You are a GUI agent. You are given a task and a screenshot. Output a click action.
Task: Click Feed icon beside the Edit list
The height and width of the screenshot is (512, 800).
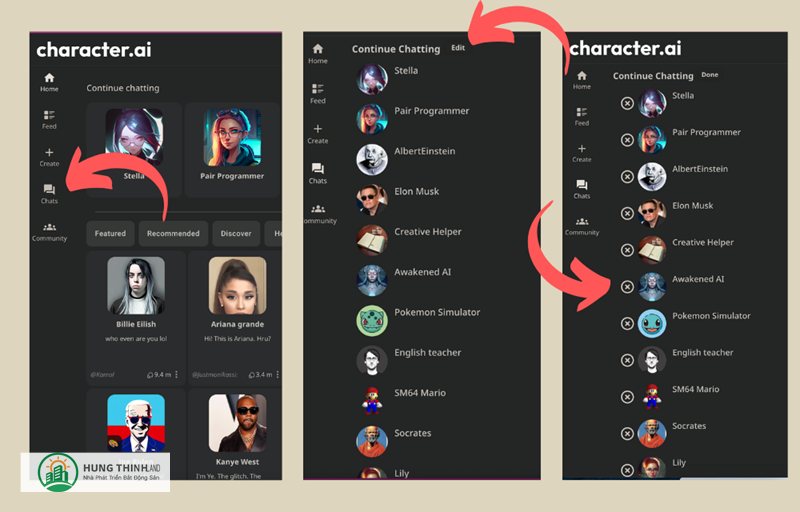click(317, 89)
